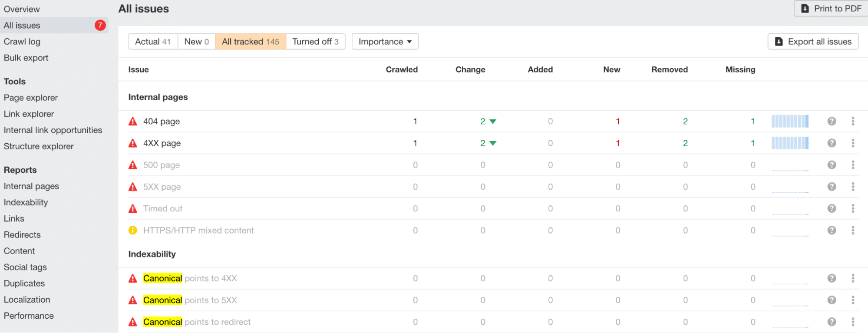Click the green change arrow in 4XX page row
The width and height of the screenshot is (868, 333).
(x=493, y=143)
